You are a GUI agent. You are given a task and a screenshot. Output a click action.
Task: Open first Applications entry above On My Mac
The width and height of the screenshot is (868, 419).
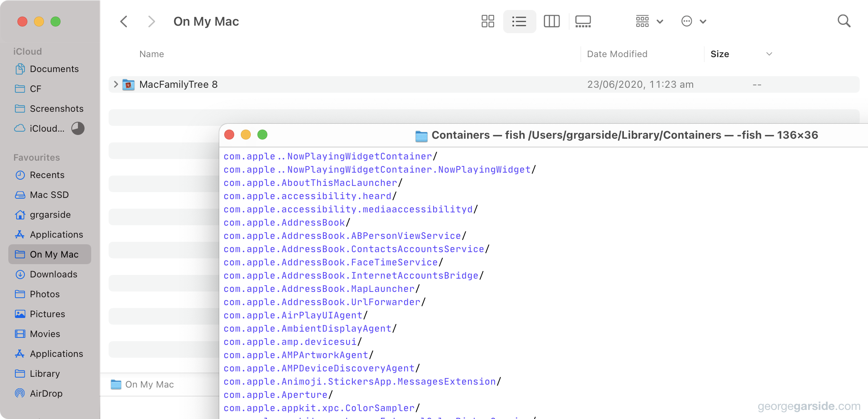click(x=50, y=234)
